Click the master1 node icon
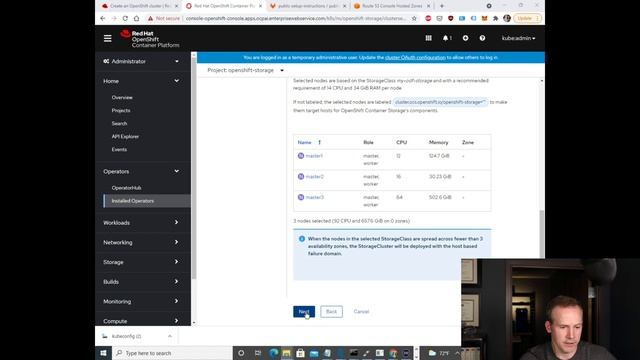Screen dimensions: 640x360 click(x=301, y=156)
